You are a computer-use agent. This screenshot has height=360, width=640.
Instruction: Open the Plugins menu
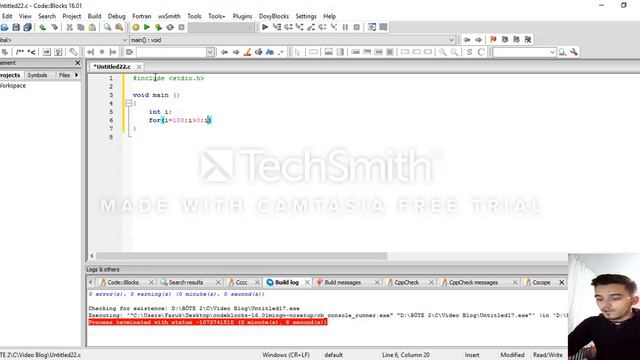point(242,16)
